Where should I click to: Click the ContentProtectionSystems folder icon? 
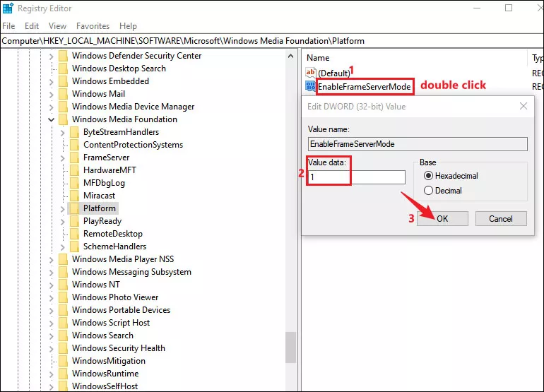(x=74, y=145)
